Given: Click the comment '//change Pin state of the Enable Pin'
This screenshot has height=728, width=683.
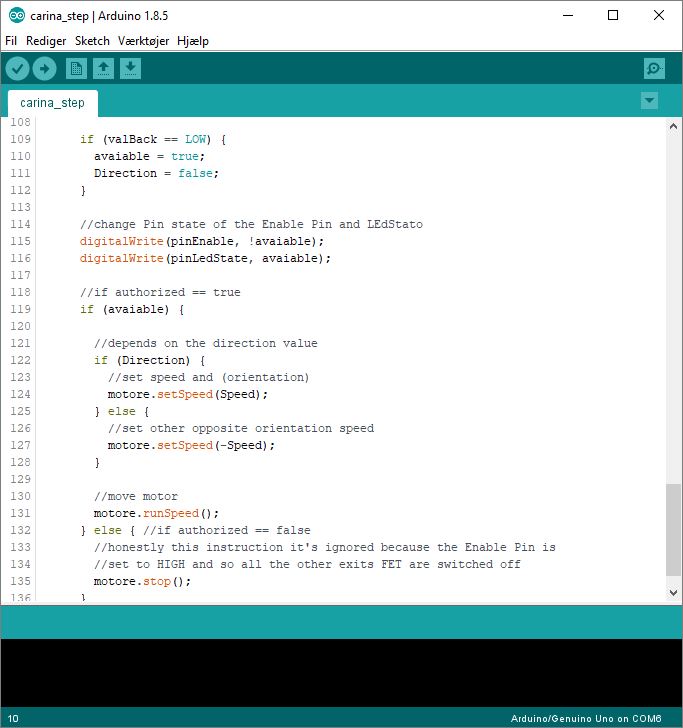Looking at the screenshot, I should tap(206, 224).
